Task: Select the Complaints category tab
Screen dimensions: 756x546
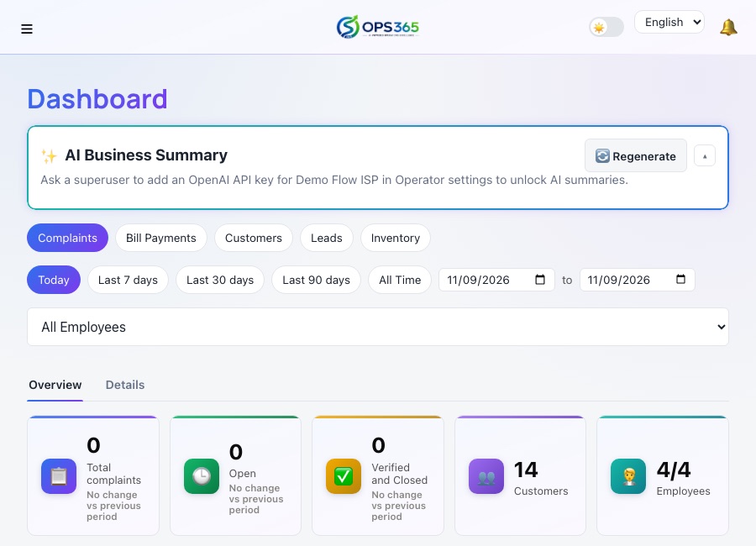Action: (x=67, y=238)
